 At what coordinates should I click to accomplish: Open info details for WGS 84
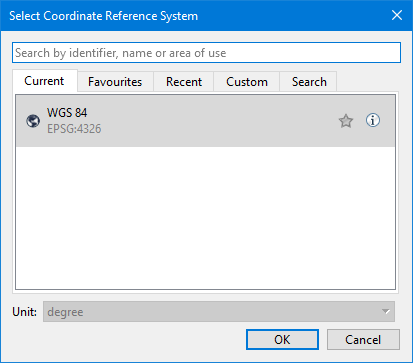tap(373, 120)
